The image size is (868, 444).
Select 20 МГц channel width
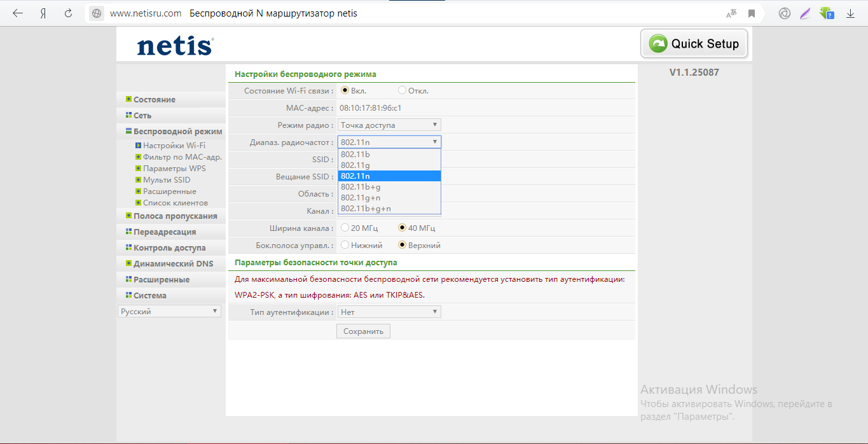click(345, 228)
